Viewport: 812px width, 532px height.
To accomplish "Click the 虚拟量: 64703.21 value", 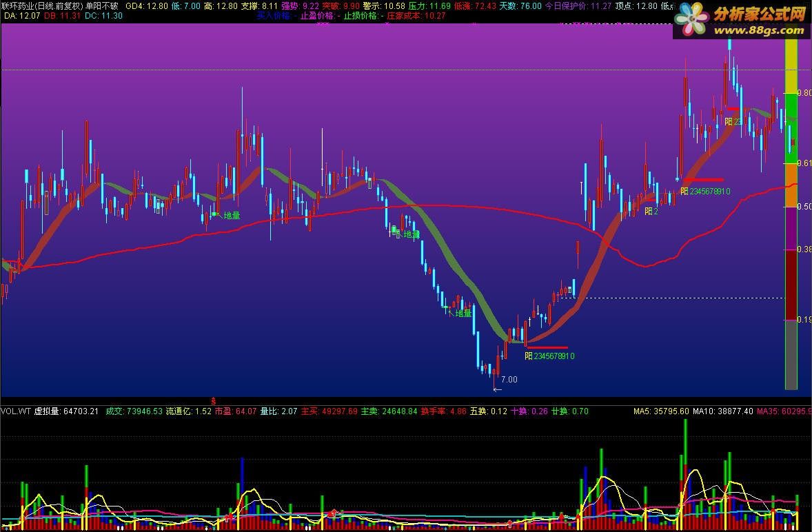I will pos(66,411).
